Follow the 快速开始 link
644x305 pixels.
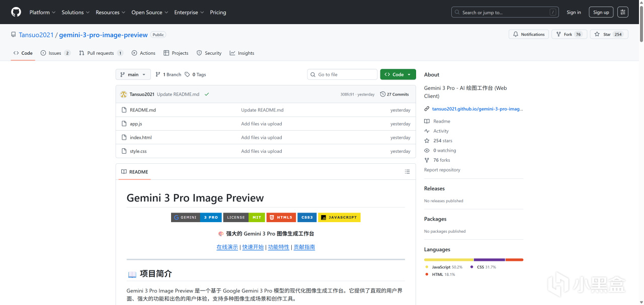pyautogui.click(x=253, y=247)
